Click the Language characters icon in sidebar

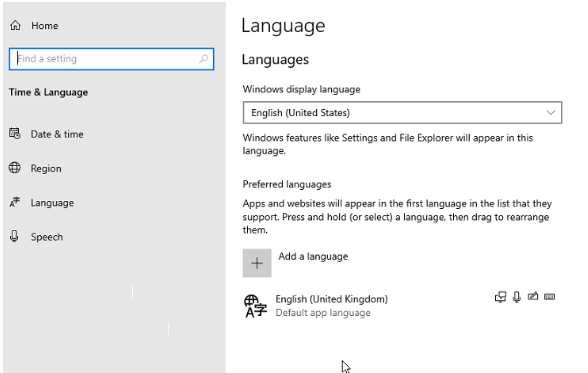(15, 202)
